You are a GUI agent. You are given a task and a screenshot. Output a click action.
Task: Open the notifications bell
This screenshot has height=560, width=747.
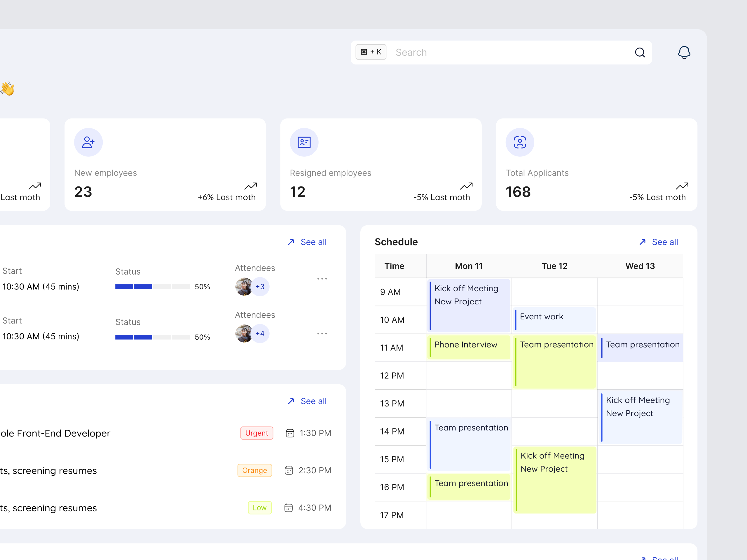(684, 52)
